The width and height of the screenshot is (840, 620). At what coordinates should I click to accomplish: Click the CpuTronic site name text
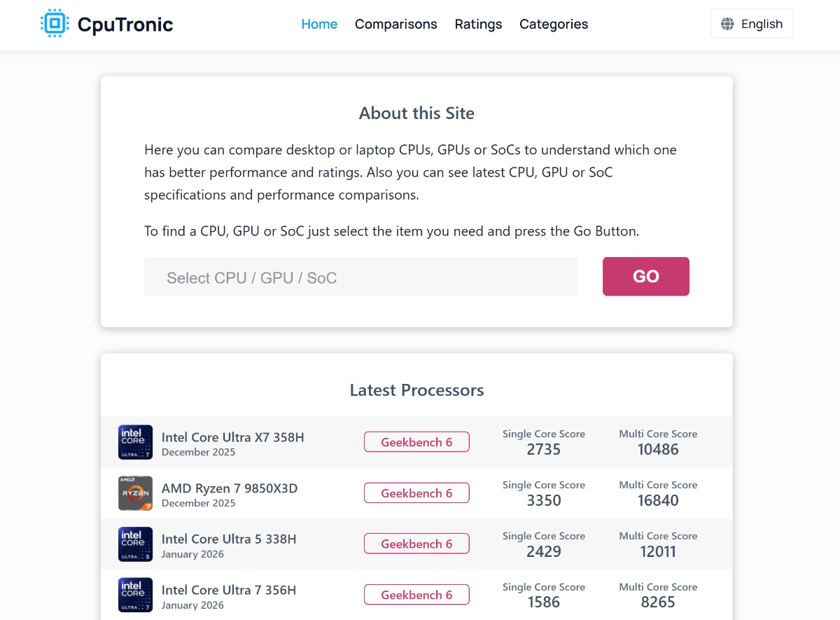point(125,25)
